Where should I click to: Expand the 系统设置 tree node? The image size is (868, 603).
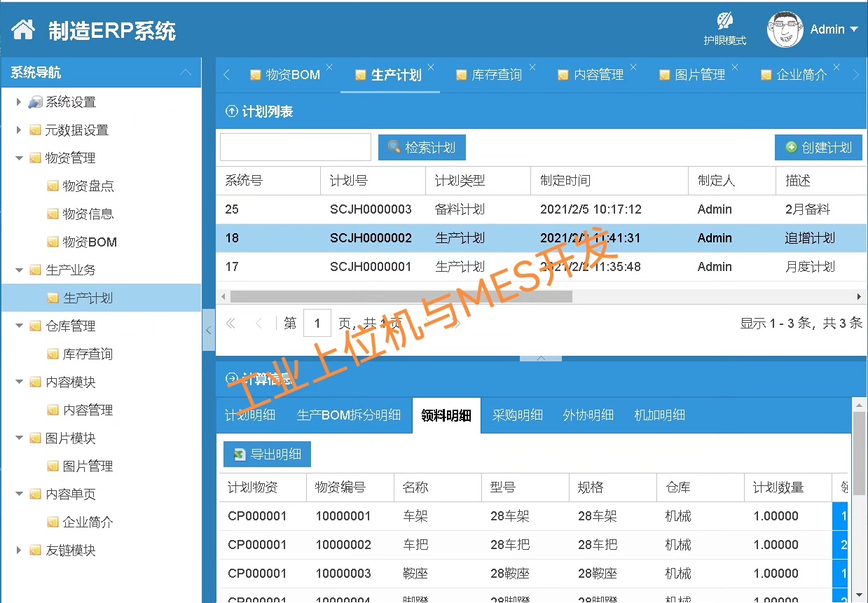19,102
